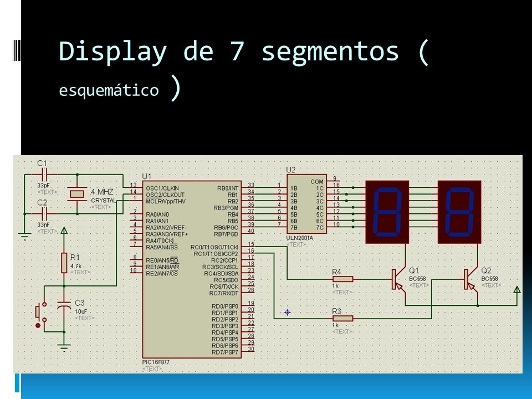Viewport: 532px width, 399px height.
Task: Click the 'CRYSTAL' label text
Action: coord(104,200)
